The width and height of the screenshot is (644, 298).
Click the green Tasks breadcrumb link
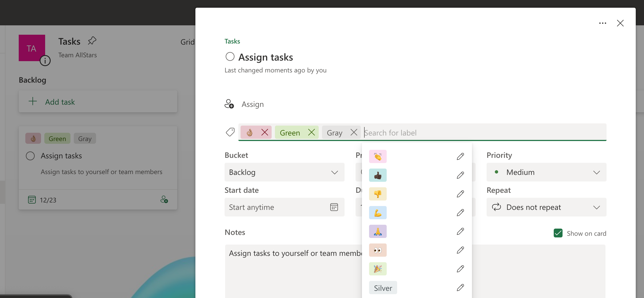tap(232, 41)
